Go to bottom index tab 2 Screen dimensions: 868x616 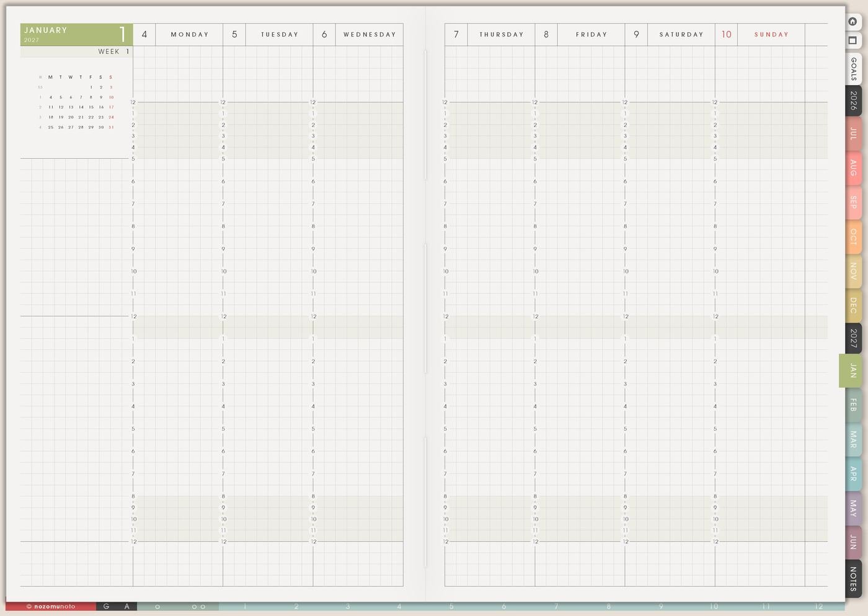(x=296, y=606)
